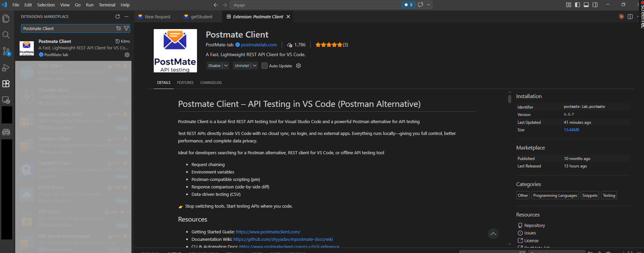The image size is (644, 253).
Task: Toggle the primary side bar
Action: (577, 5)
